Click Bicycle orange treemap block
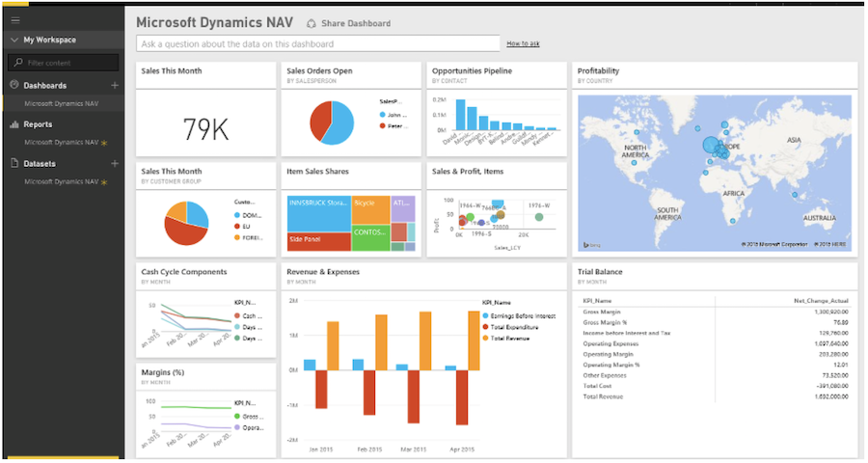868x463 pixels. (371, 209)
